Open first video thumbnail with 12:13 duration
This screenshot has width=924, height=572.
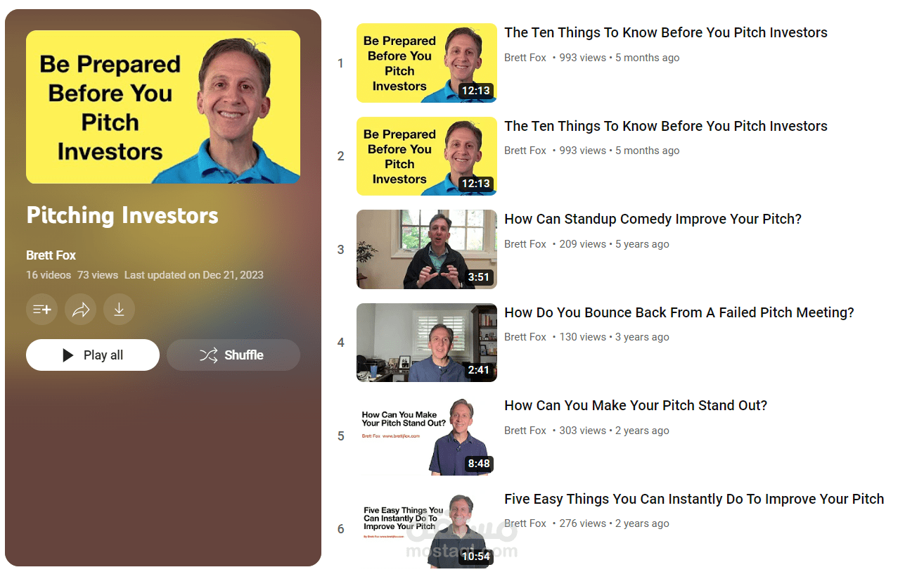pyautogui.click(x=427, y=63)
